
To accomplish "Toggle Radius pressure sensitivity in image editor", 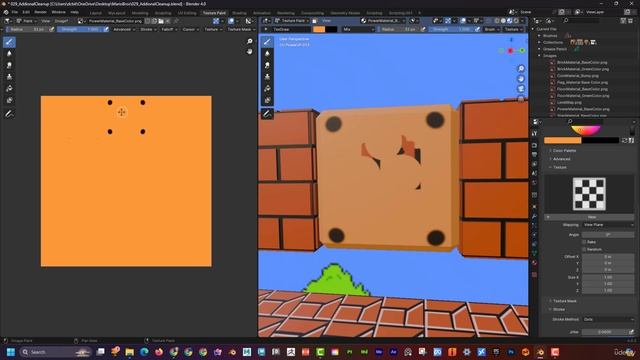I will point(51,29).
